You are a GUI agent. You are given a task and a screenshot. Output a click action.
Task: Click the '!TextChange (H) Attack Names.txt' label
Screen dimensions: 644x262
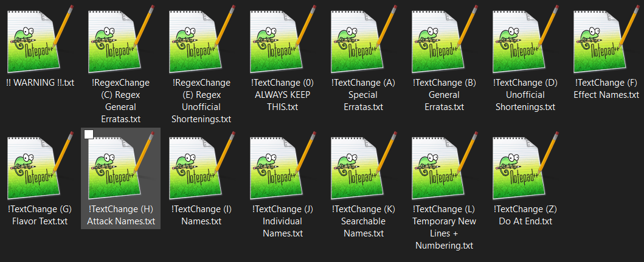121,215
